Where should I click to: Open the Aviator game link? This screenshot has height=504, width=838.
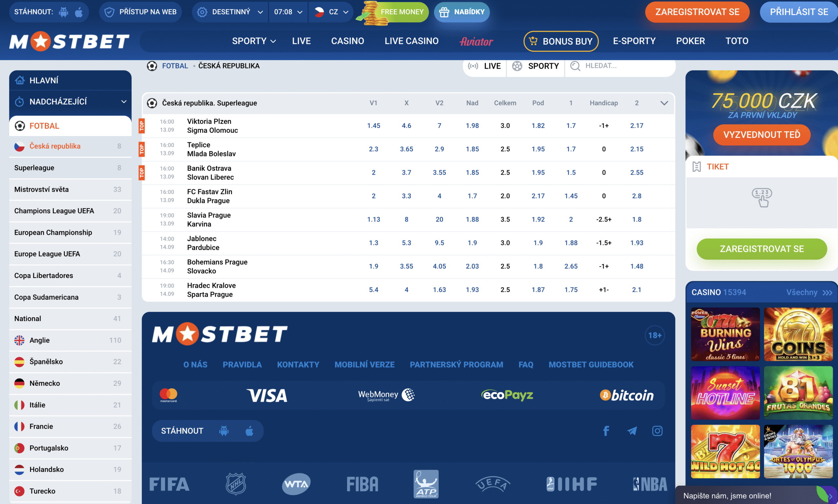pos(476,42)
